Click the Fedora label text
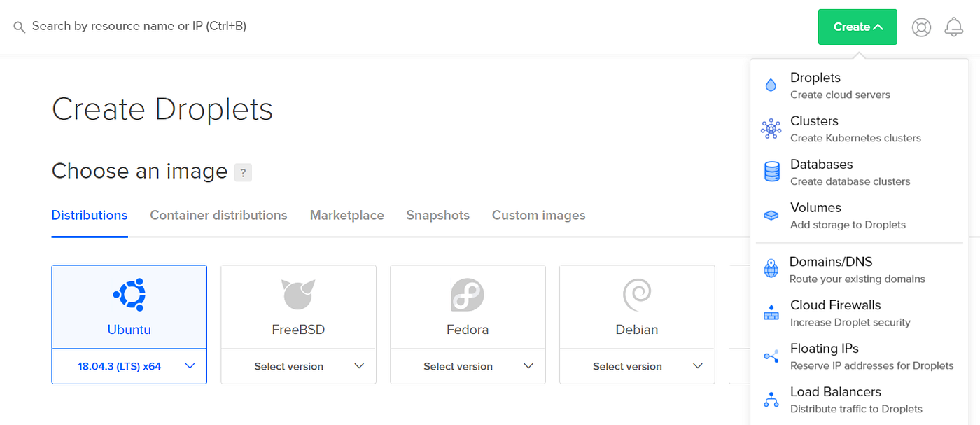980x425 pixels. click(468, 329)
